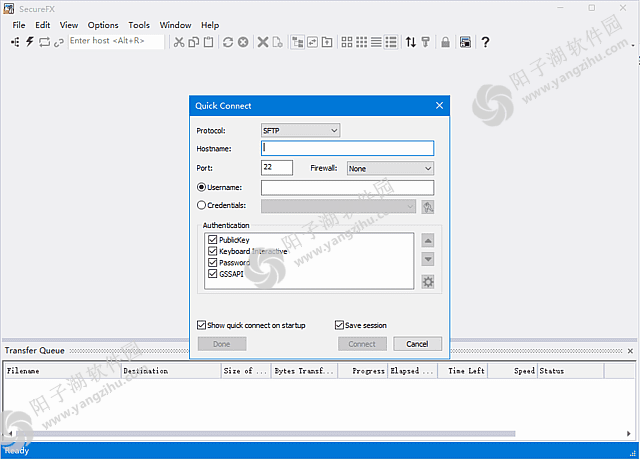This screenshot has height=460, width=640.
Task: Switch to Details view icon
Action: (391, 42)
